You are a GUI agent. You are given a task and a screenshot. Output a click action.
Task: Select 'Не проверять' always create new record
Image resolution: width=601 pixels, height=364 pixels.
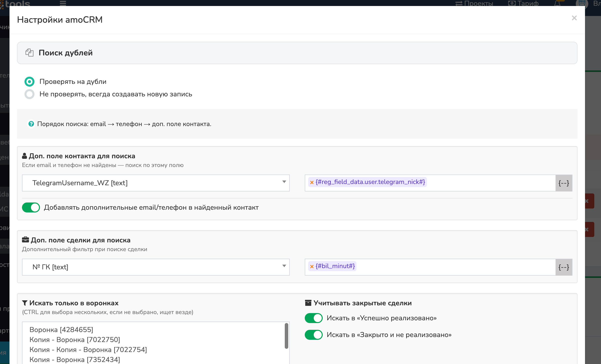tap(29, 94)
